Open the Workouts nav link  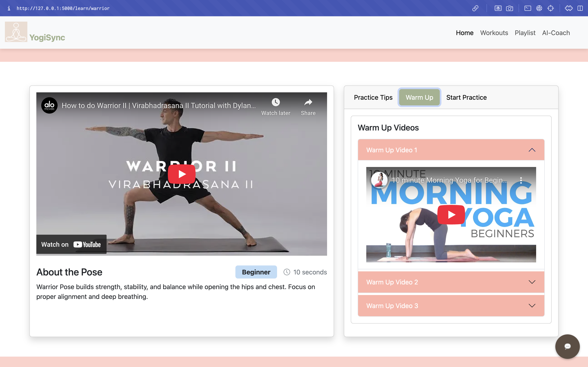[x=494, y=33]
